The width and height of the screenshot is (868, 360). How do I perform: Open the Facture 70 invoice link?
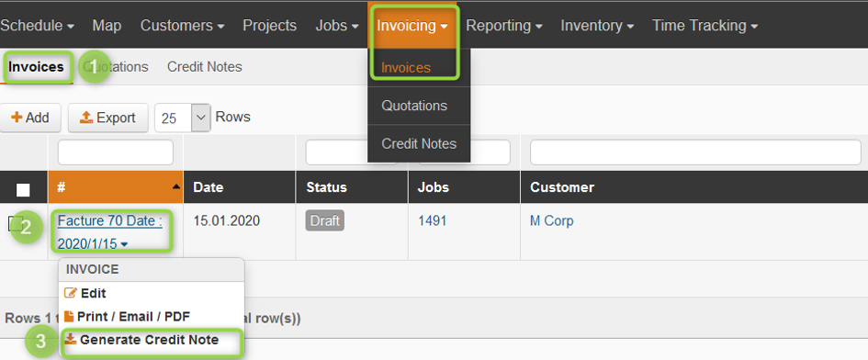click(x=109, y=232)
